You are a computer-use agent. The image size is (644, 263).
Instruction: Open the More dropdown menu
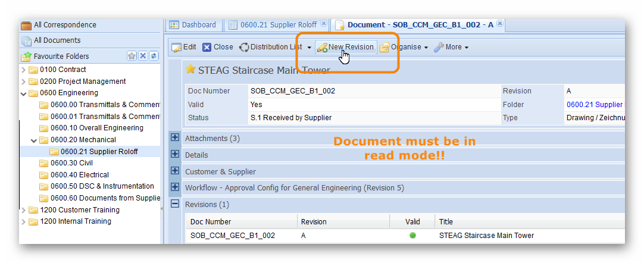[451, 48]
